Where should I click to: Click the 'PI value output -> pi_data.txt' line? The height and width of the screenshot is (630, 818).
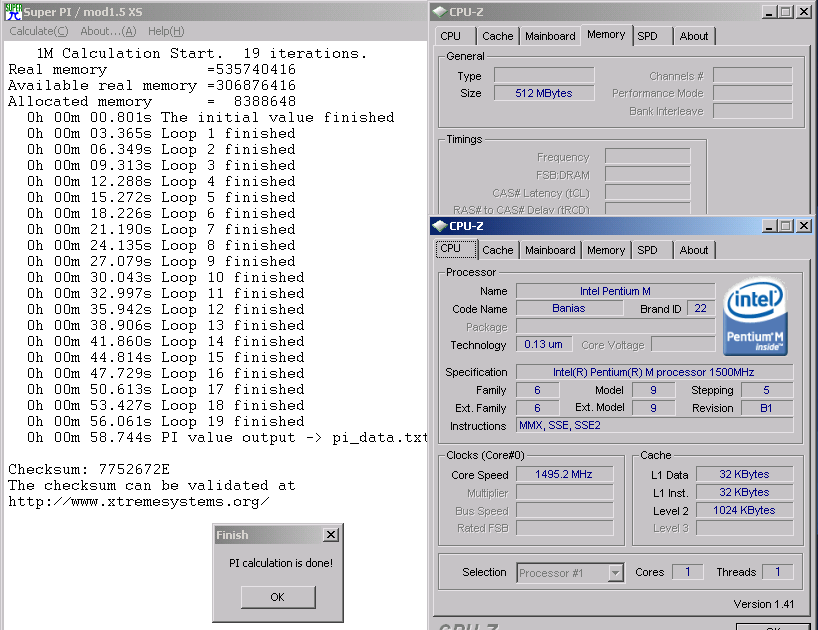tap(227, 438)
